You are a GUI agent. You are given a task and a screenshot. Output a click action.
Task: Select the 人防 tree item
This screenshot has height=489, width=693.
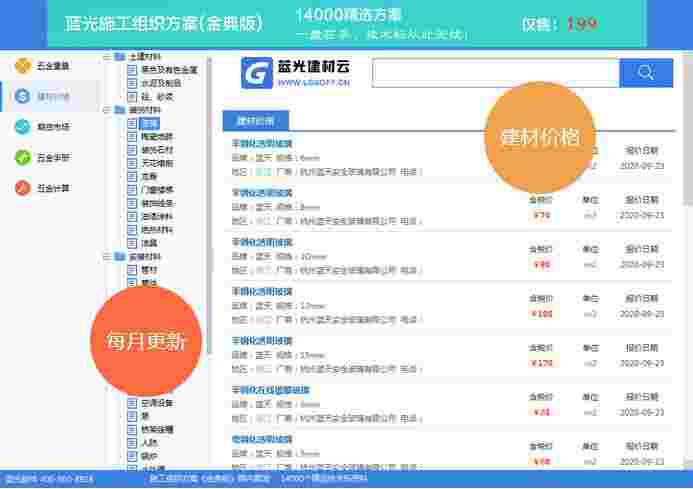point(149,442)
